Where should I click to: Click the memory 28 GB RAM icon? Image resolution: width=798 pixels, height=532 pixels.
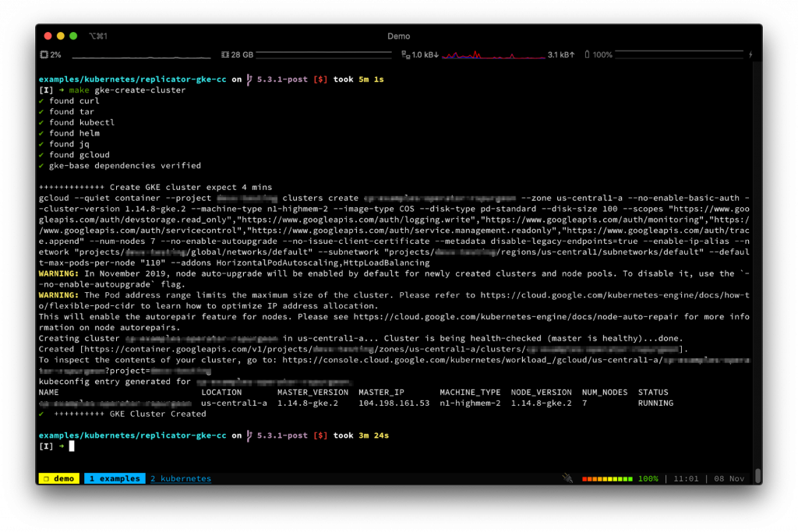tap(224, 55)
